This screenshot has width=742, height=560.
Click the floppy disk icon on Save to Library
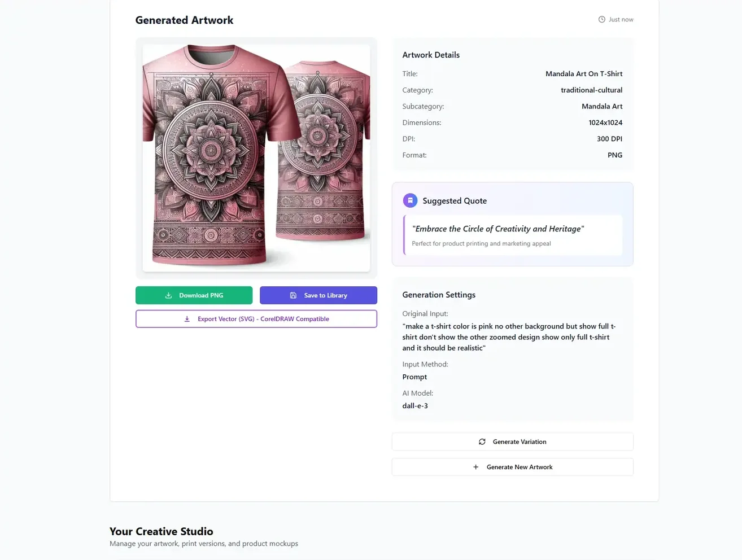click(293, 295)
